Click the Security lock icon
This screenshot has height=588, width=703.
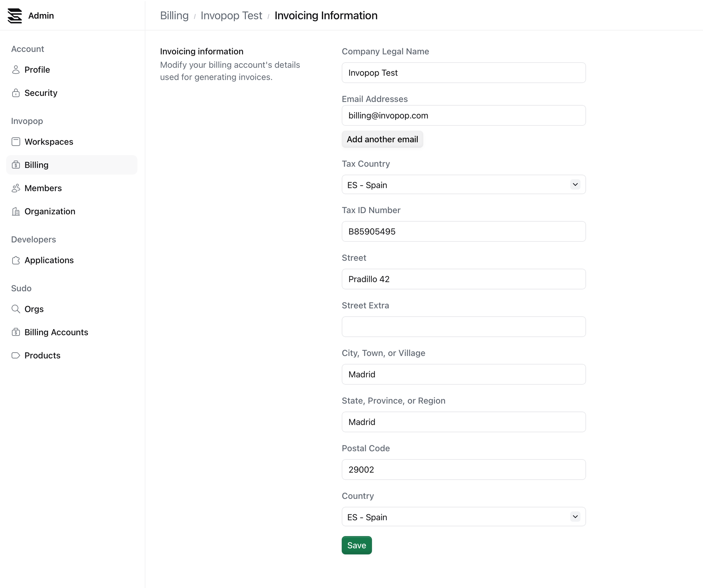pyautogui.click(x=16, y=93)
